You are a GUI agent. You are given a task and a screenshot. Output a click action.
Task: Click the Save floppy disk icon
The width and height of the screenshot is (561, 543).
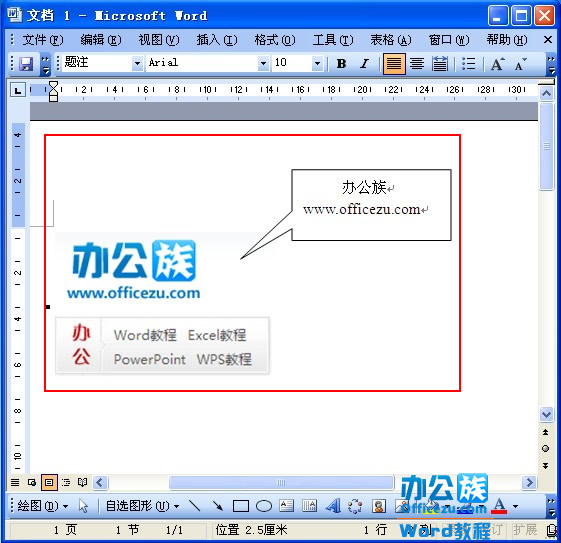26,64
